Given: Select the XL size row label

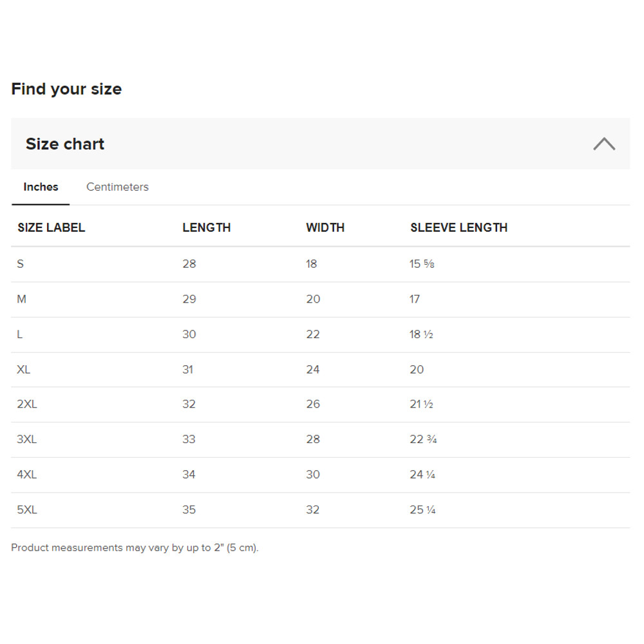Looking at the screenshot, I should click(24, 370).
